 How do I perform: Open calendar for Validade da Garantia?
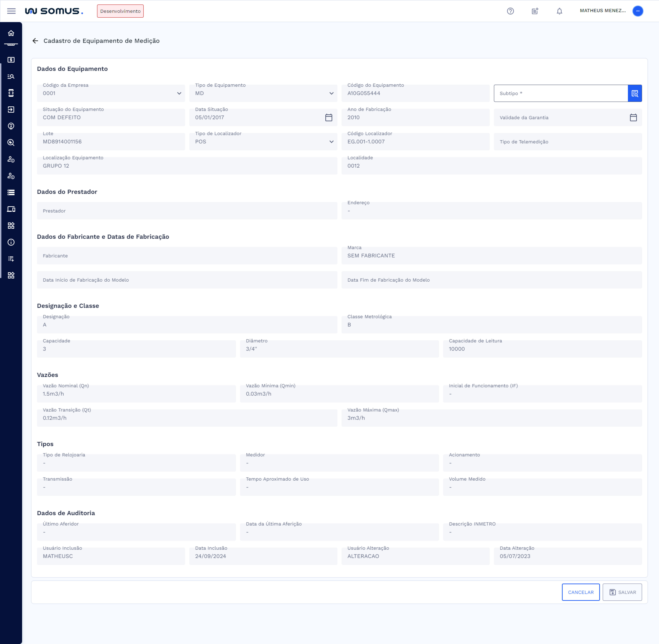(633, 117)
